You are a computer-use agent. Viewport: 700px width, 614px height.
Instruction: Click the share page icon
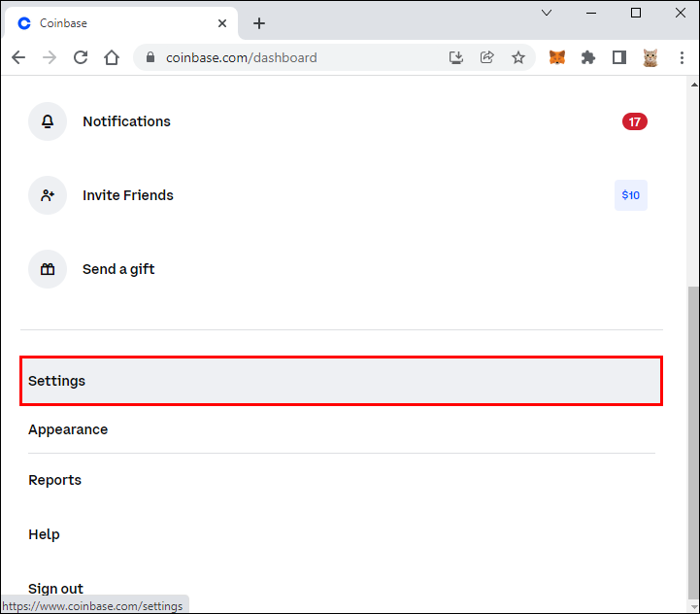pyautogui.click(x=486, y=57)
